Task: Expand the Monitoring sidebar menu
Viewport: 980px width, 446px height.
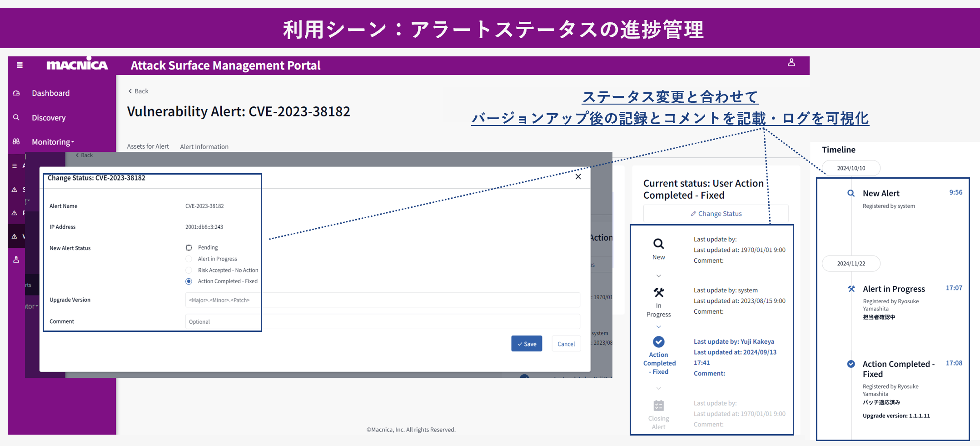Action: pos(53,142)
